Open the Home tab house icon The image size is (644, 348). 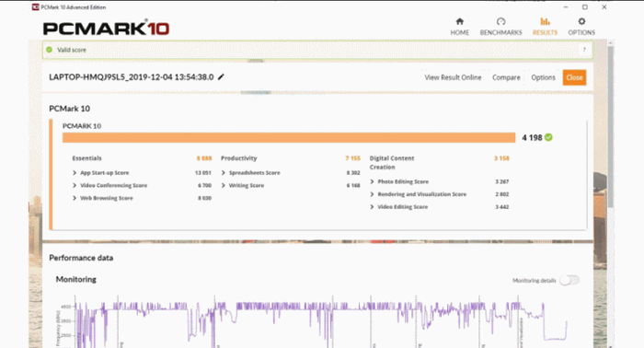[460, 21]
